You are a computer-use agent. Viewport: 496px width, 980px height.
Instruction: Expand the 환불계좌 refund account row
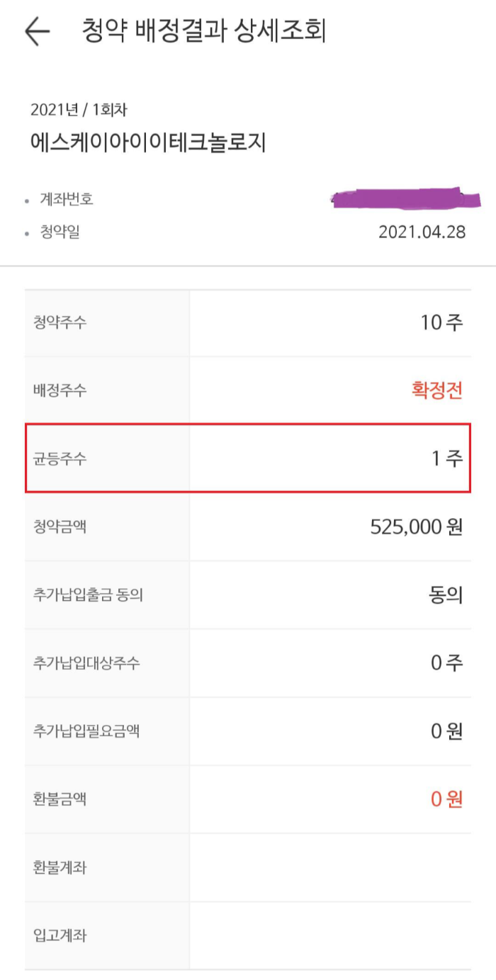248,866
